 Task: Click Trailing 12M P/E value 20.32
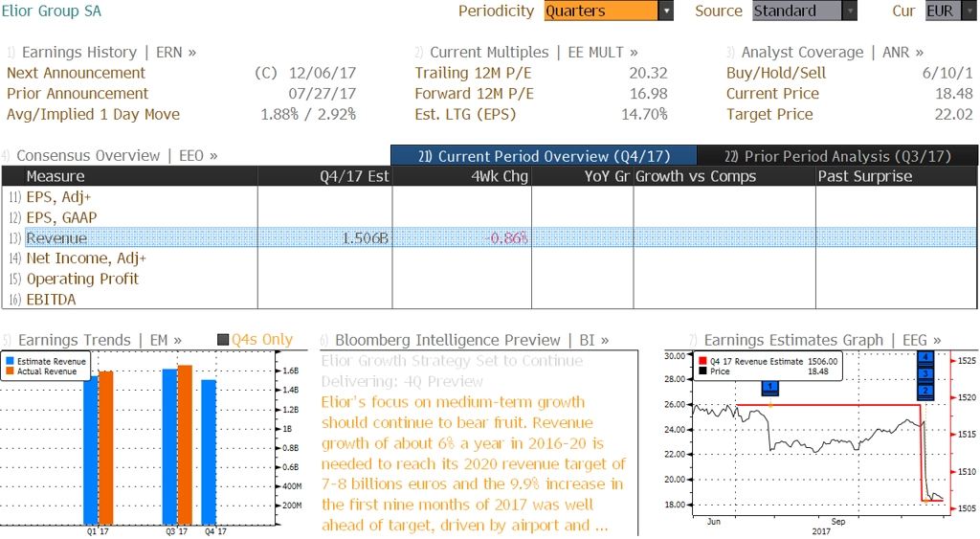pyautogui.click(x=648, y=73)
